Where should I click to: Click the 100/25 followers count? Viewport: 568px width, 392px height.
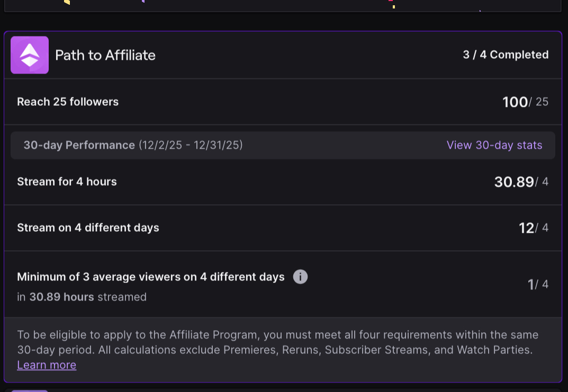tap(525, 102)
